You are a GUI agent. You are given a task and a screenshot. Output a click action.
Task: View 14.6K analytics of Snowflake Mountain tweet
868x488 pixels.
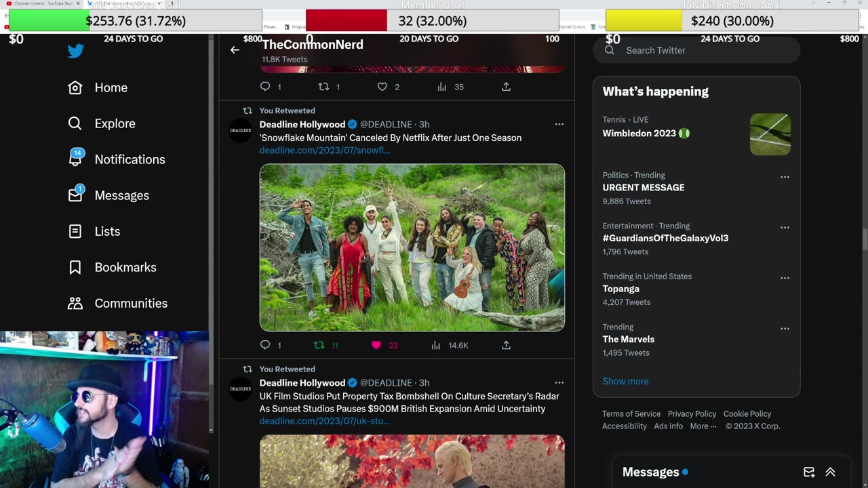point(450,345)
